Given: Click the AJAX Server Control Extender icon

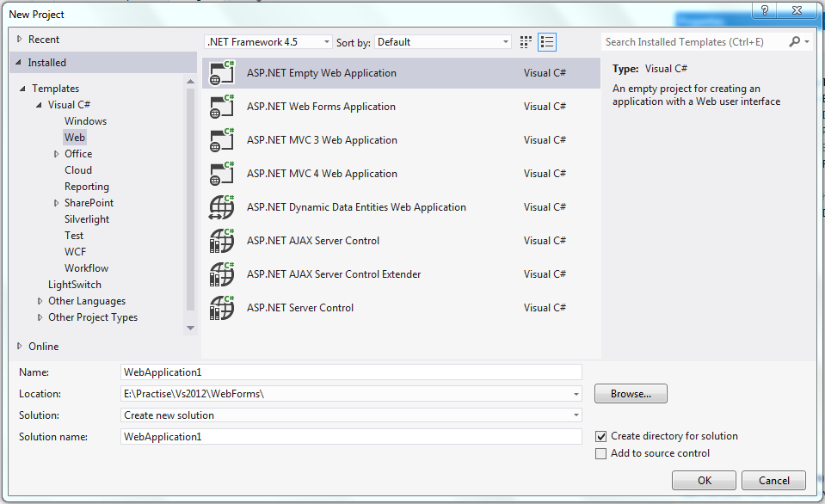Looking at the screenshot, I should tap(221, 274).
